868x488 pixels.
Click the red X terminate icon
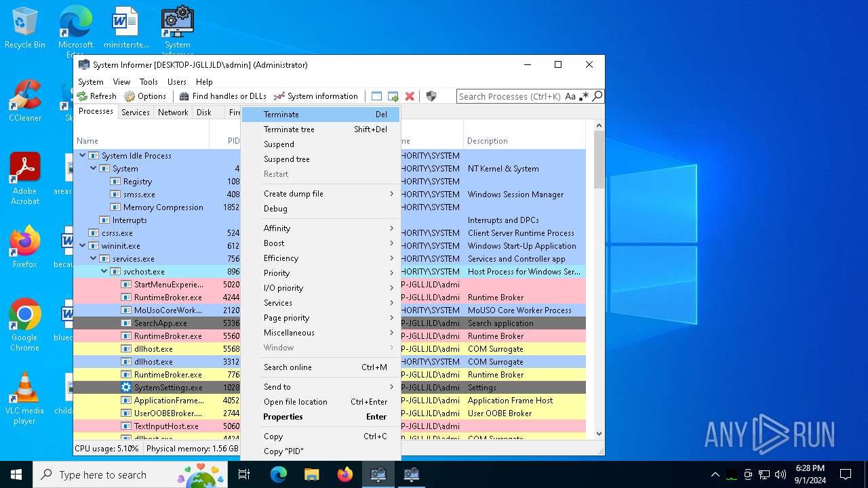(410, 96)
